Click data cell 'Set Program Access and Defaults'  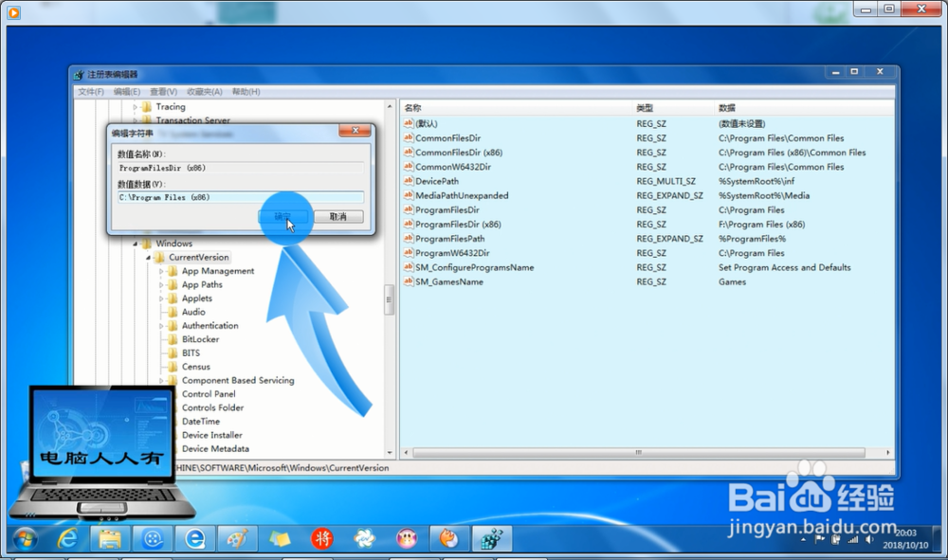pyautogui.click(x=784, y=267)
